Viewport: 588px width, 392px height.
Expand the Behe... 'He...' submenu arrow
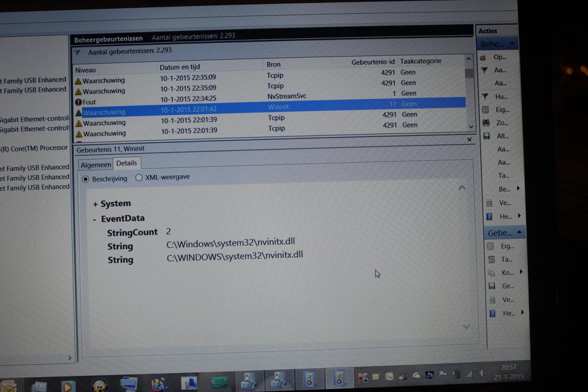519,216
